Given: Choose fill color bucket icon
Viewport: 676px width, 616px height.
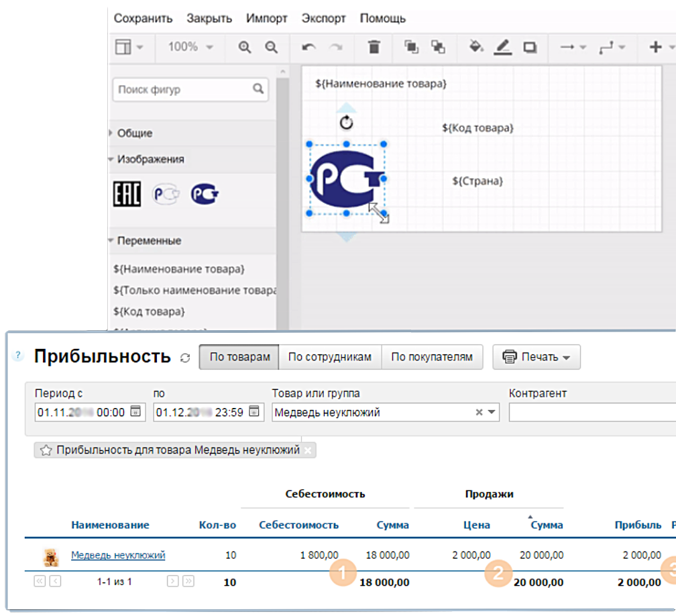Looking at the screenshot, I should (476, 46).
